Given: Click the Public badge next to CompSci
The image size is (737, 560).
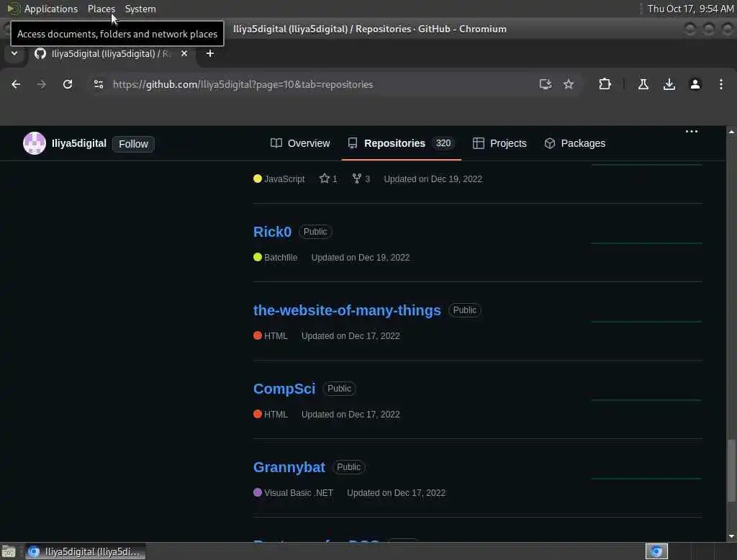Looking at the screenshot, I should click(339, 389).
